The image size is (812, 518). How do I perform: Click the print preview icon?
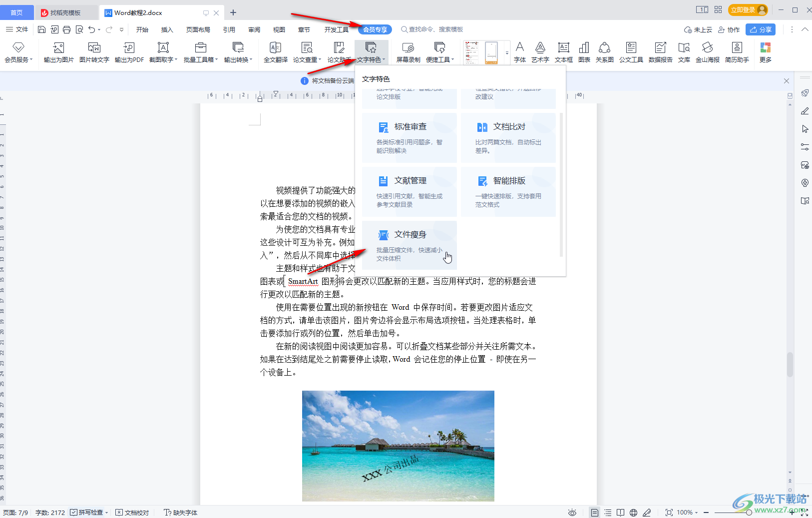point(79,29)
